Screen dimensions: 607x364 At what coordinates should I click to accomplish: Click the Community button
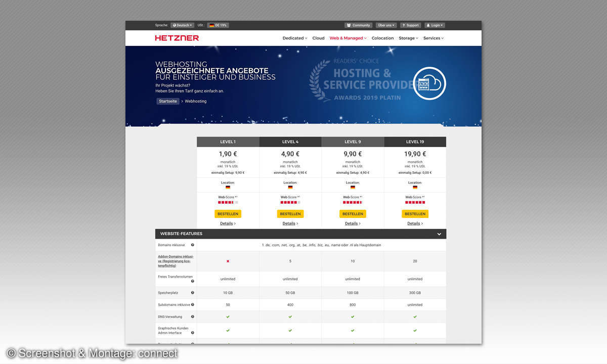tap(359, 25)
